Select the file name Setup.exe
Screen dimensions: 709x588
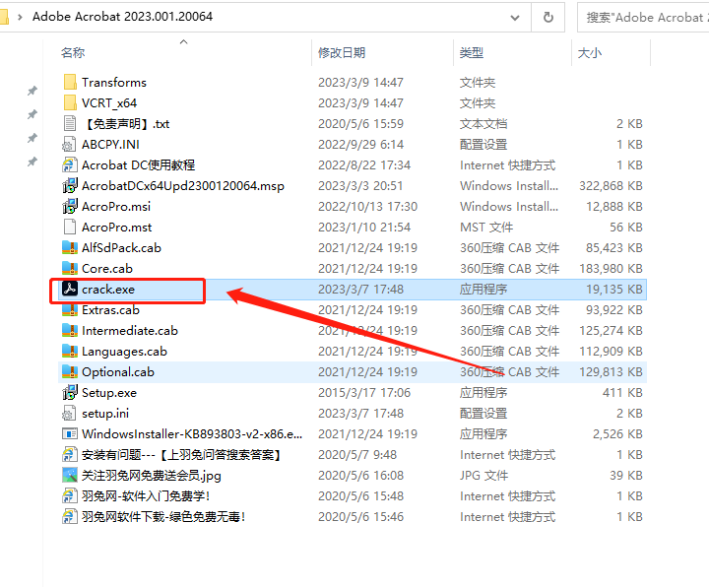pos(109,393)
